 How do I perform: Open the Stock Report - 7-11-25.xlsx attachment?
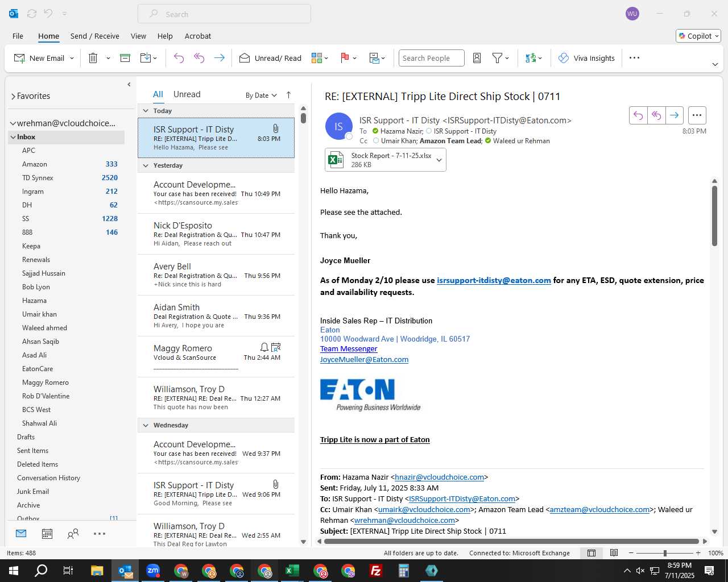[x=379, y=160]
